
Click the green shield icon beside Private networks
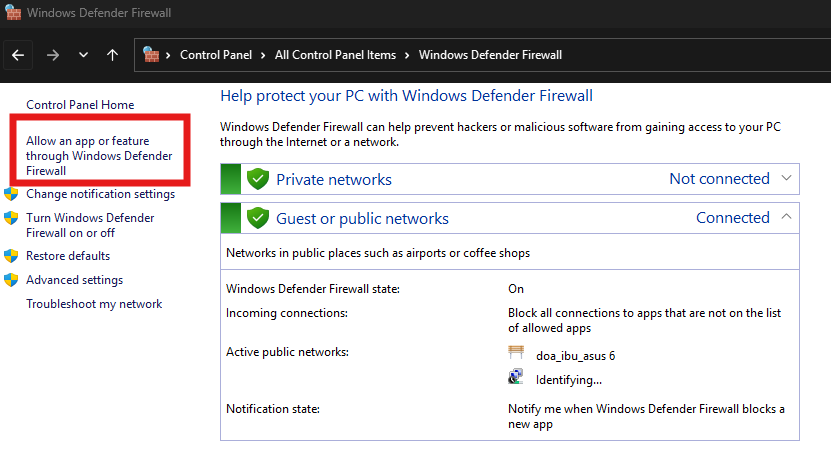(x=259, y=180)
